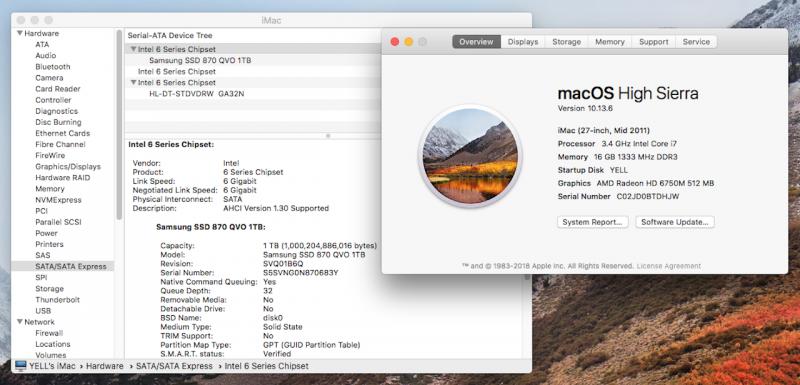Click YELL's iMac in the path bar
800x385 pixels.
53,366
